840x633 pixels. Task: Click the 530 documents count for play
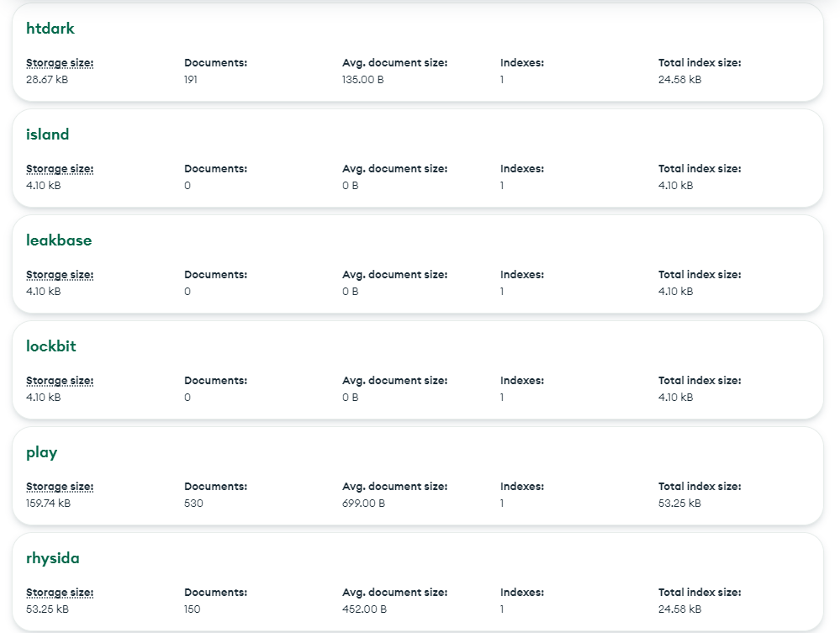point(193,504)
